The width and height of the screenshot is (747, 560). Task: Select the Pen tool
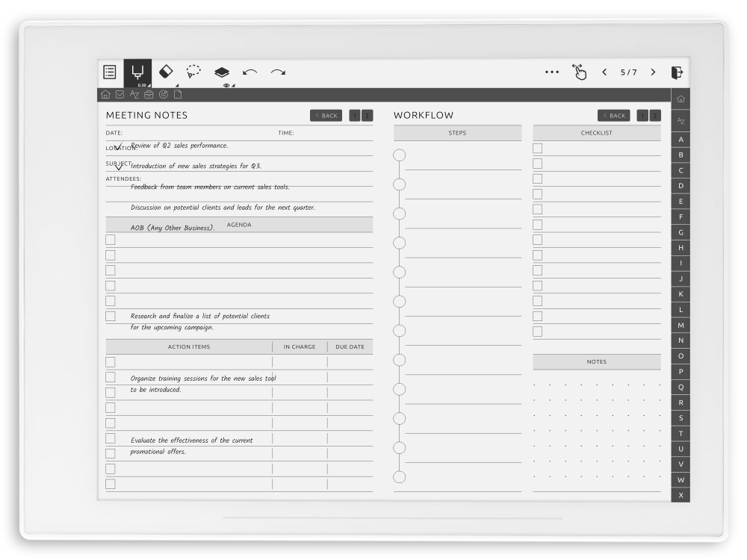pos(137,69)
